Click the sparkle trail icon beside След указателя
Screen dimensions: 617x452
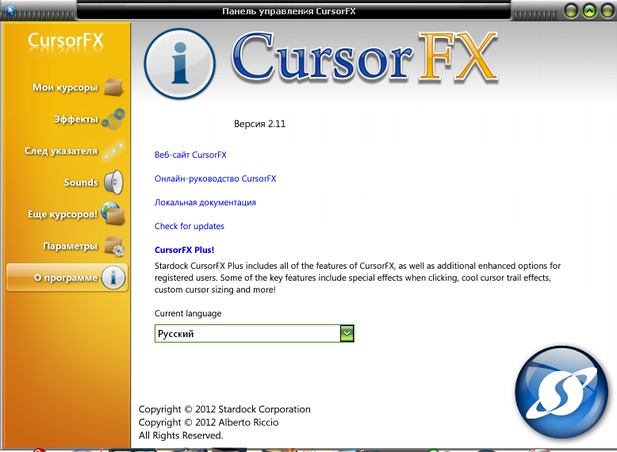[x=114, y=151]
